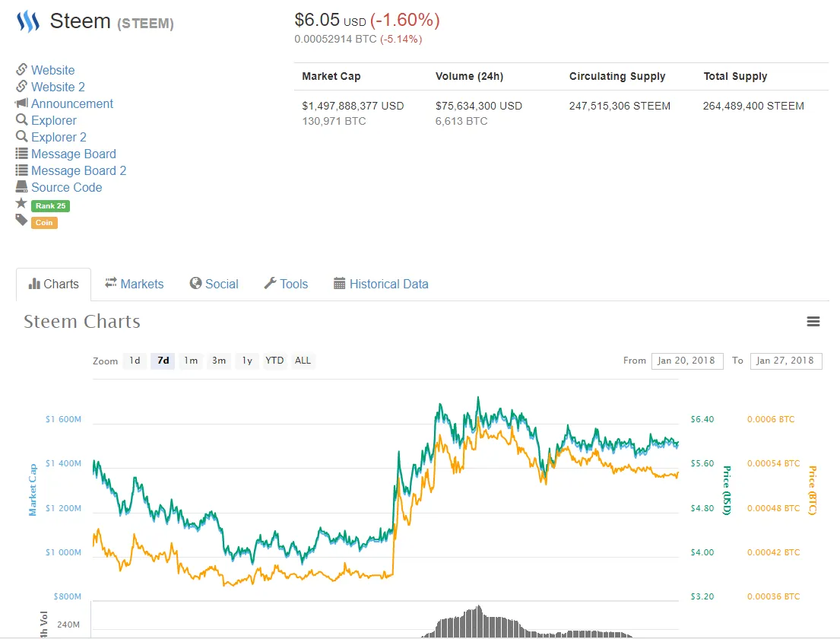This screenshot has height=639, width=840.
Task: Select the 7d zoom range
Action: click(163, 361)
